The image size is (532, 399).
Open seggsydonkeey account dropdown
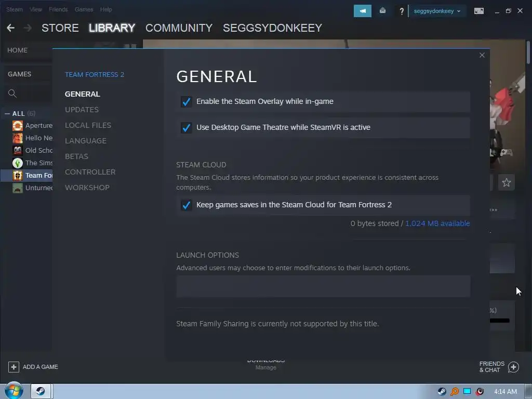point(437,11)
